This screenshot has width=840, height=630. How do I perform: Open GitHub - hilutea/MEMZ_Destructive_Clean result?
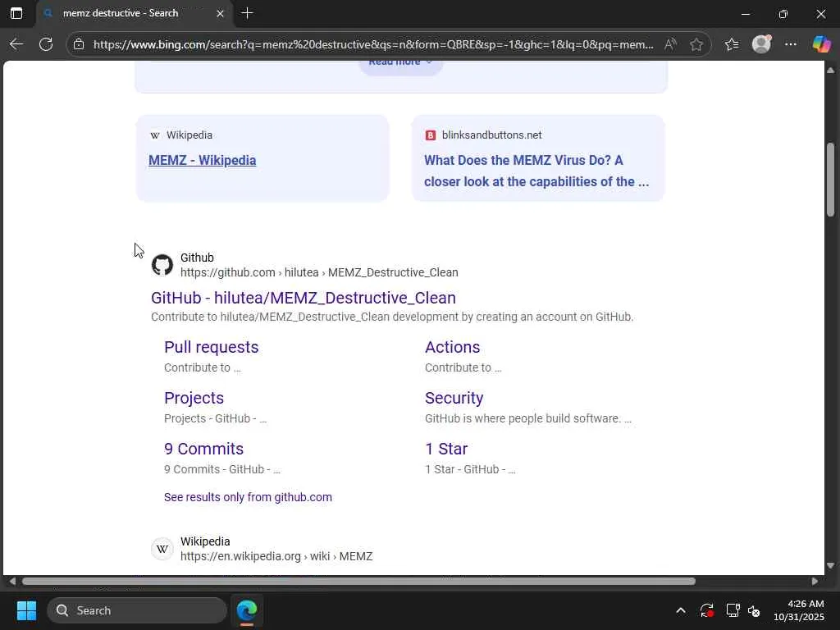click(x=304, y=298)
